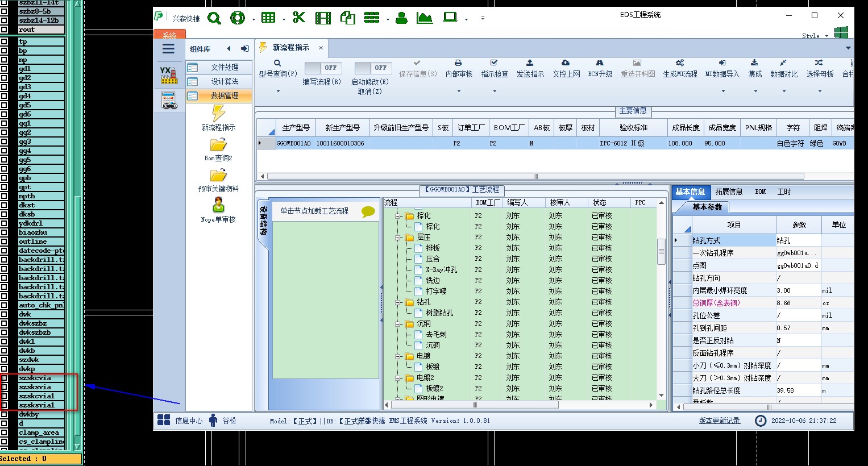Click ECN升级 tool
868x466 pixels.
point(600,69)
